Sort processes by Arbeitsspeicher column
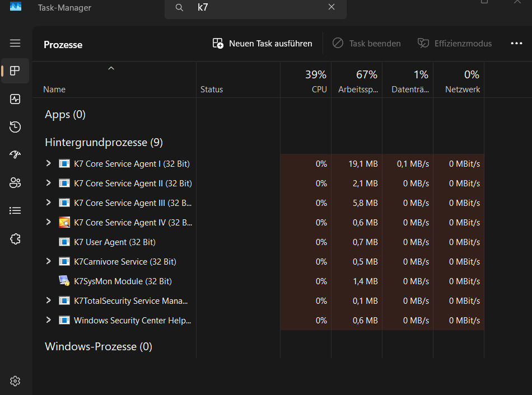The width and height of the screenshot is (532, 395). pyautogui.click(x=357, y=81)
